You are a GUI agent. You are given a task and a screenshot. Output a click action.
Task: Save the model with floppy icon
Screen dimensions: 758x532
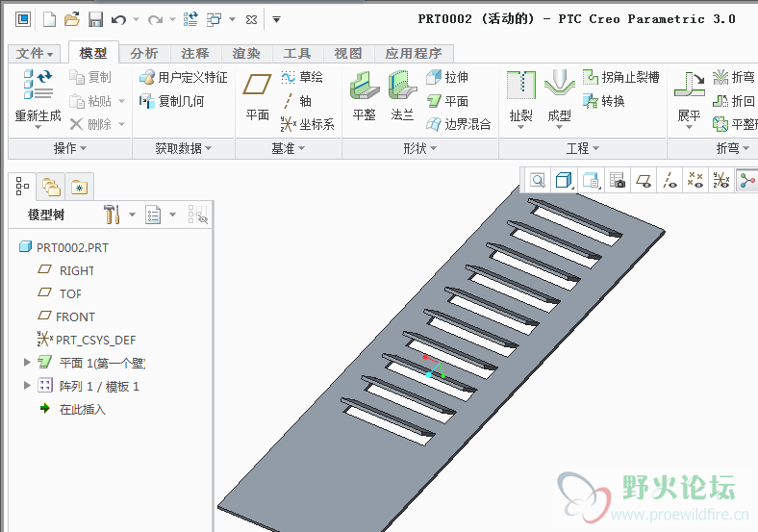pyautogui.click(x=96, y=20)
